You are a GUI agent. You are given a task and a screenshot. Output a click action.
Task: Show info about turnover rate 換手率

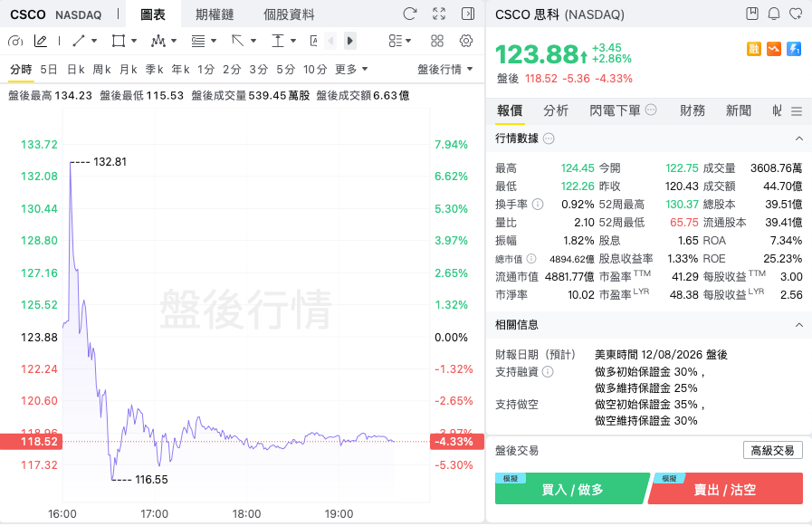(x=538, y=205)
